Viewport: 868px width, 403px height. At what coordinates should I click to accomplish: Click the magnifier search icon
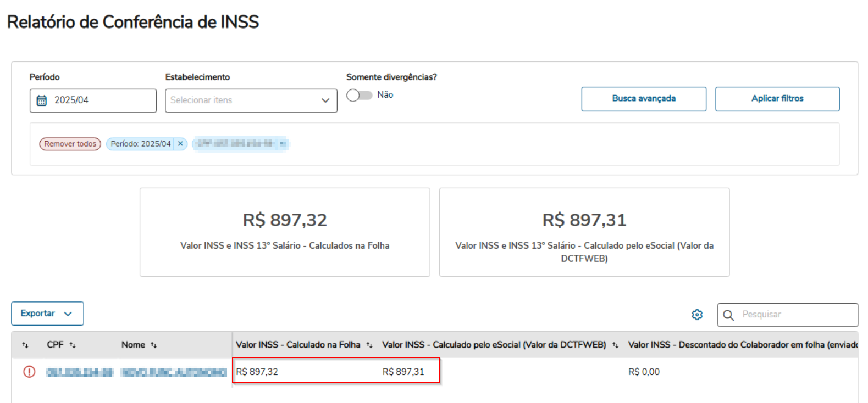click(x=728, y=315)
